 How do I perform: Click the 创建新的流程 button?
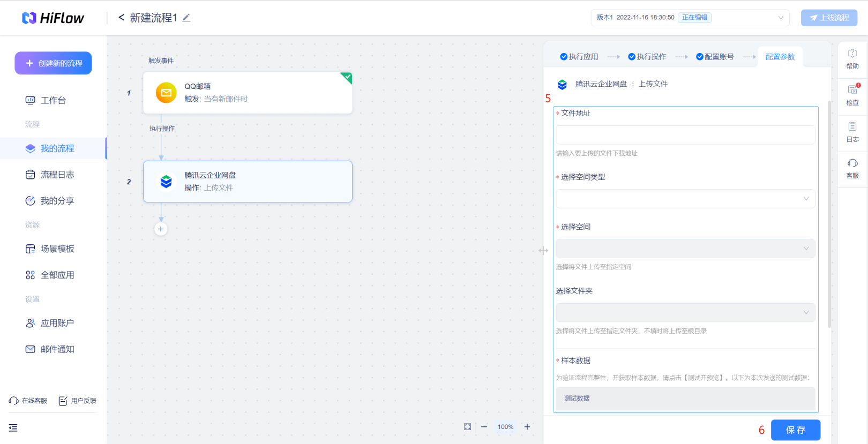[x=53, y=63]
